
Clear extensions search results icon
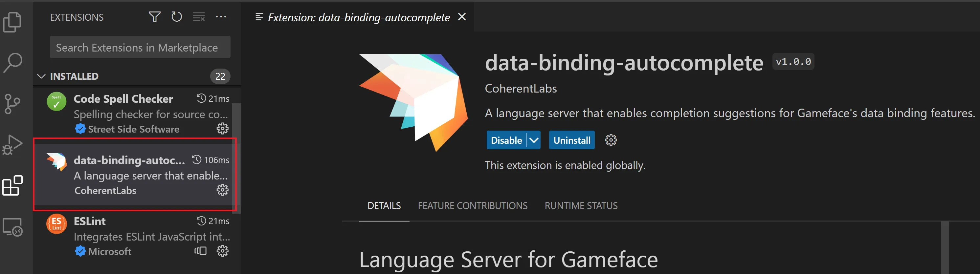click(199, 17)
